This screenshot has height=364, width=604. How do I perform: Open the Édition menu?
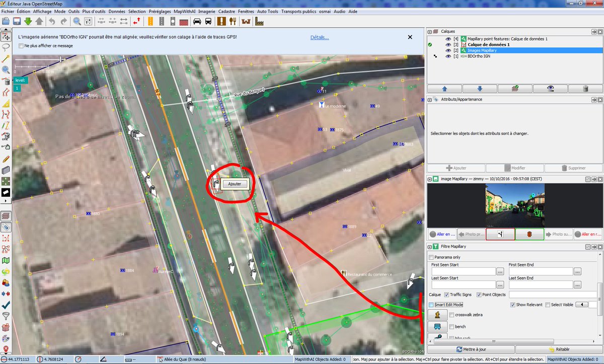pyautogui.click(x=23, y=11)
